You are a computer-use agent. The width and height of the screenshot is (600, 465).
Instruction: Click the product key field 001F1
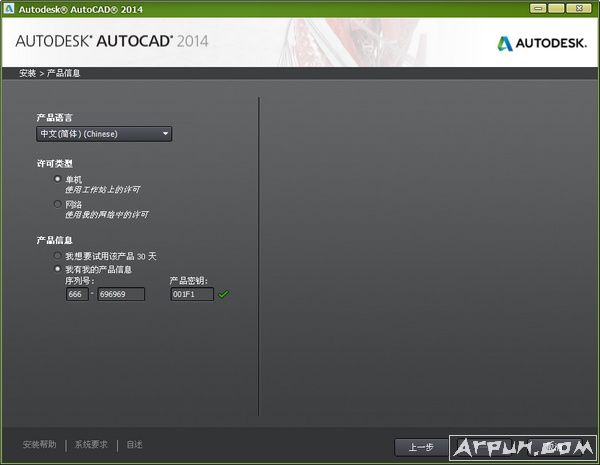(192, 294)
